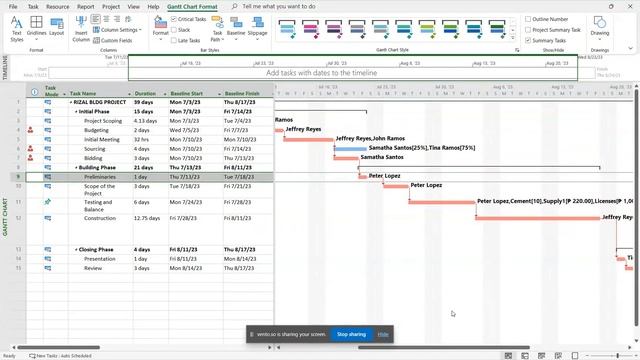Switch to the Report tab
Viewport: 640px width, 360px height.
86,7
